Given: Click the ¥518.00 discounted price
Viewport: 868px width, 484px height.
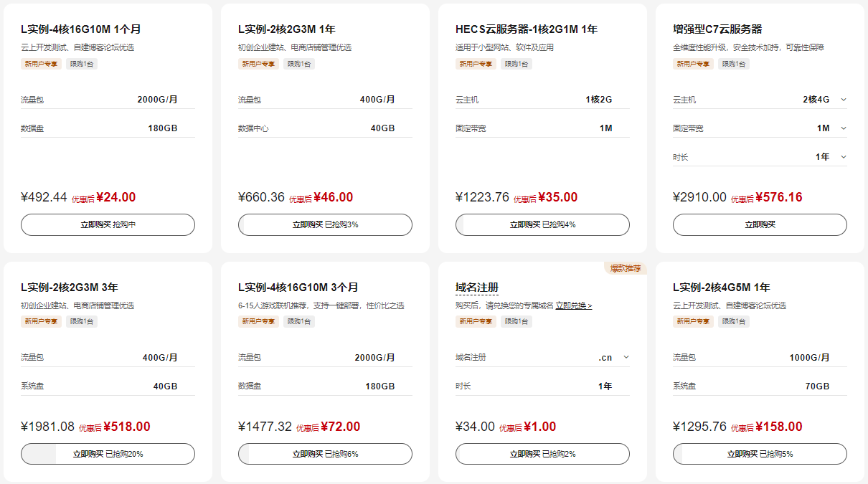Looking at the screenshot, I should tap(127, 427).
